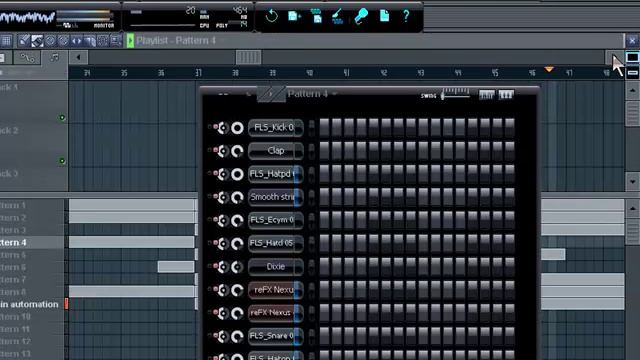This screenshot has width=640, height=360.
Task: Open the step sequencer options icon
Action: coord(223,94)
